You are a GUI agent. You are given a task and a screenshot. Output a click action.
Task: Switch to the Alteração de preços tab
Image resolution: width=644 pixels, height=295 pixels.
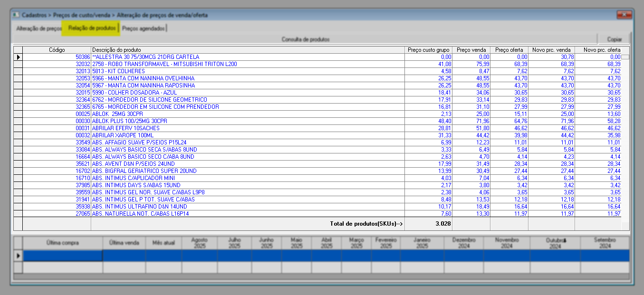39,29
